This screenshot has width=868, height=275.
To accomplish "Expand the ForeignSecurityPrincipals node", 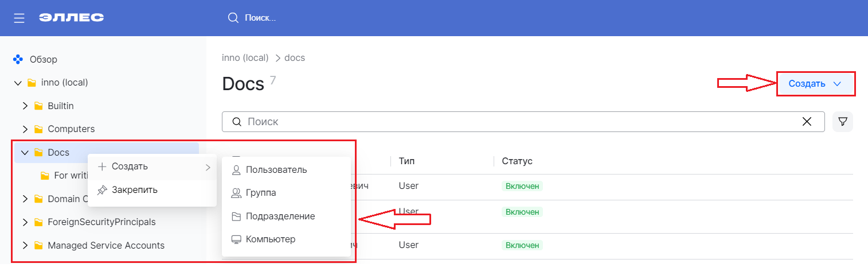I will tap(25, 222).
